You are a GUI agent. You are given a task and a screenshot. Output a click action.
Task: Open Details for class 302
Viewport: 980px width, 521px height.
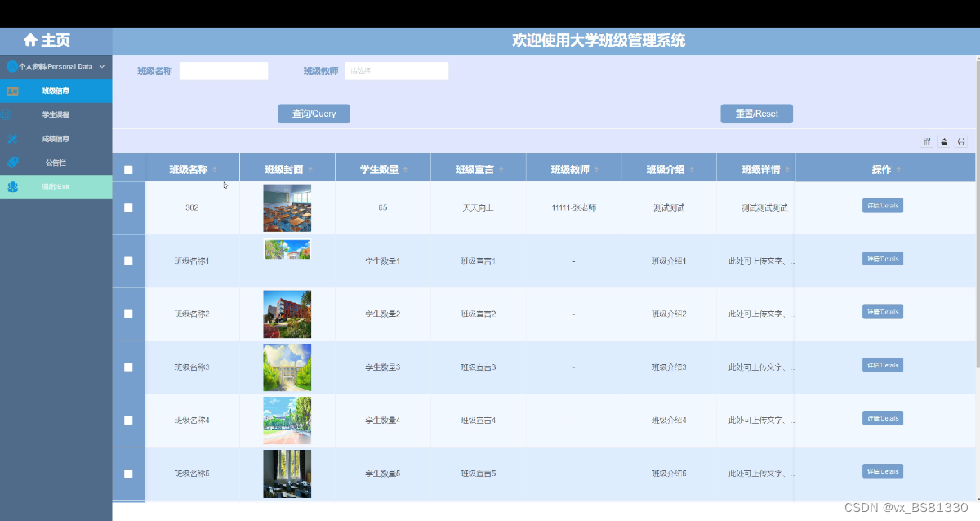pyautogui.click(x=883, y=206)
